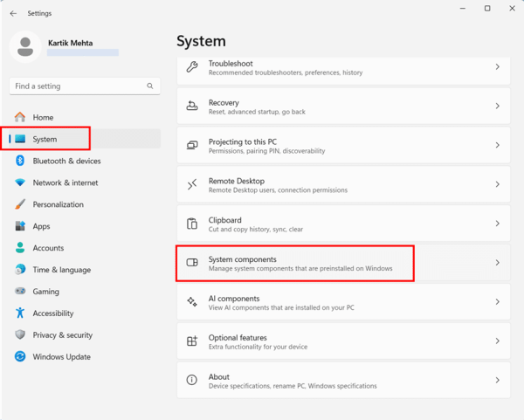Open Time & language settings
The width and height of the screenshot is (524, 420).
tap(85, 269)
